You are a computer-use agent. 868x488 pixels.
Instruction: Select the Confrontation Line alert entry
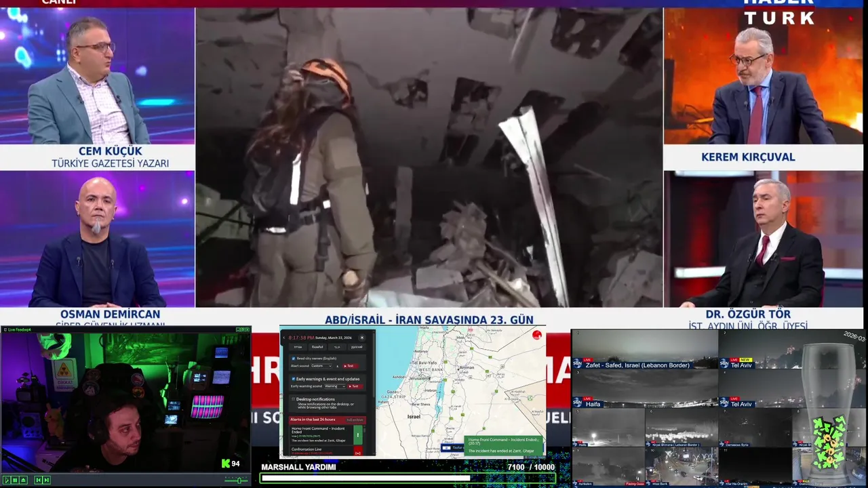(x=322, y=451)
